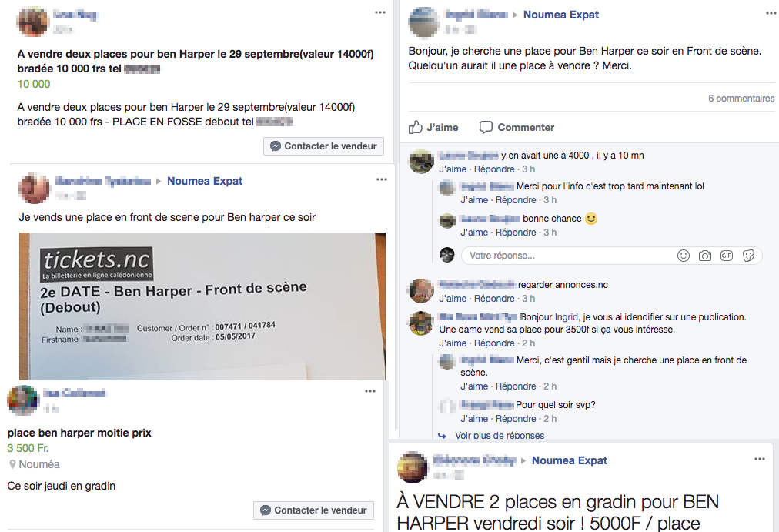779x532 pixels.
Task: Click Contacter le vendeur on the 3 500 Fr listing
Action: (x=313, y=510)
